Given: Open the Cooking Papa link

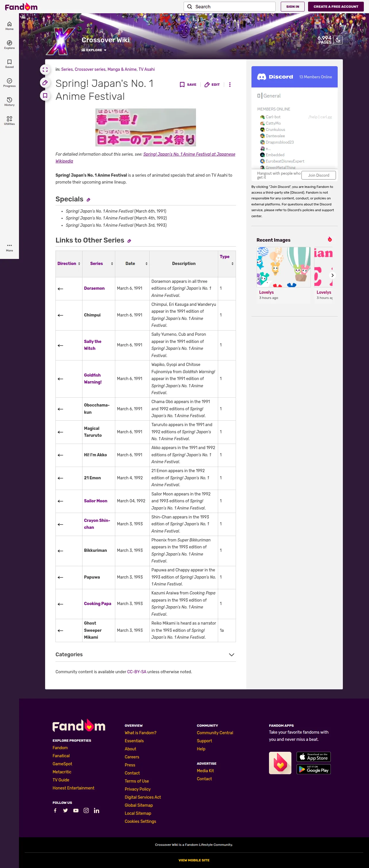Looking at the screenshot, I should tap(98, 604).
